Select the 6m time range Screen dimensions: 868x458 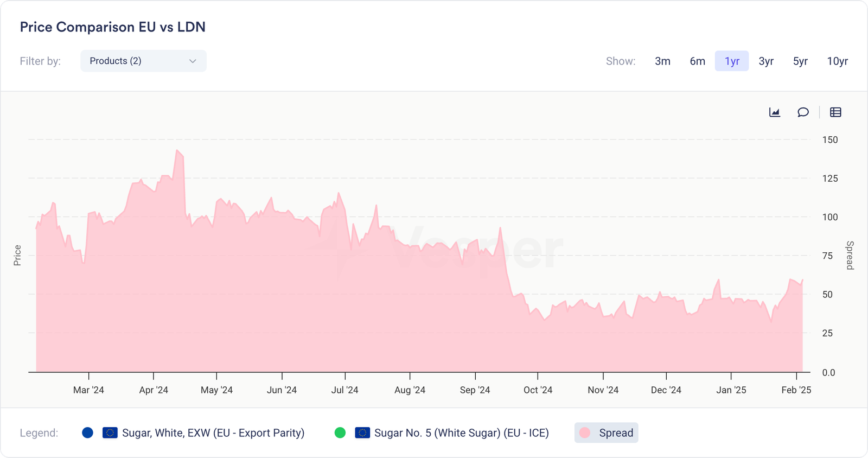tap(697, 61)
